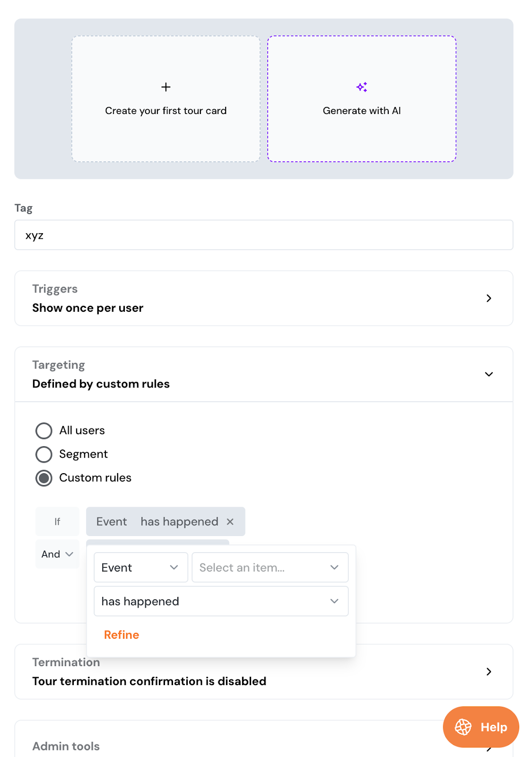Click Create your first tour card
532x757 pixels.
(x=166, y=111)
